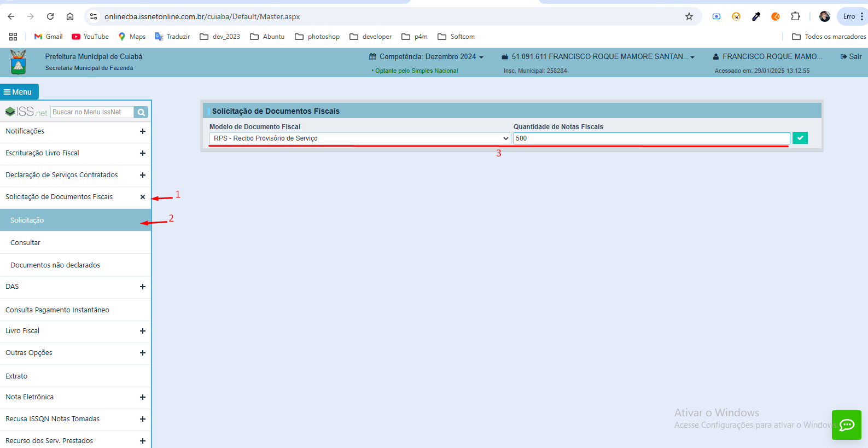Viewport: 868px width, 448px height.
Task: Open the green chat support icon
Action: (x=846, y=425)
